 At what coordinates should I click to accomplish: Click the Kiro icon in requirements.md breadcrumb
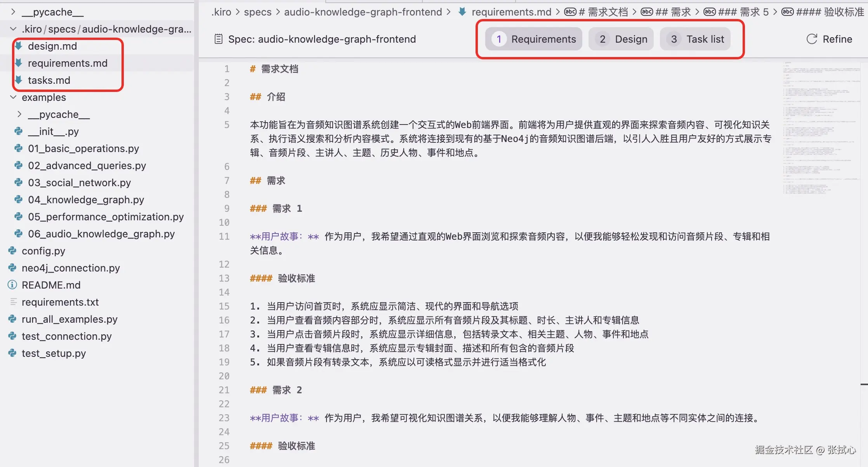[462, 12]
